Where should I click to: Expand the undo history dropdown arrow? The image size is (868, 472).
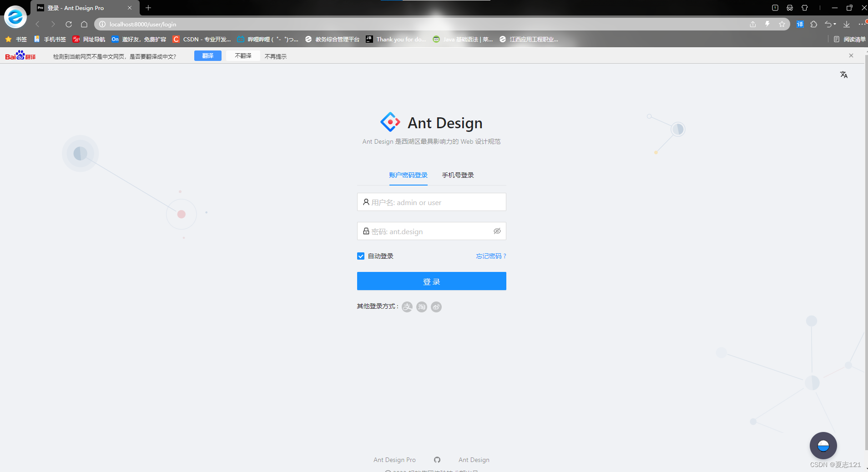tap(835, 24)
